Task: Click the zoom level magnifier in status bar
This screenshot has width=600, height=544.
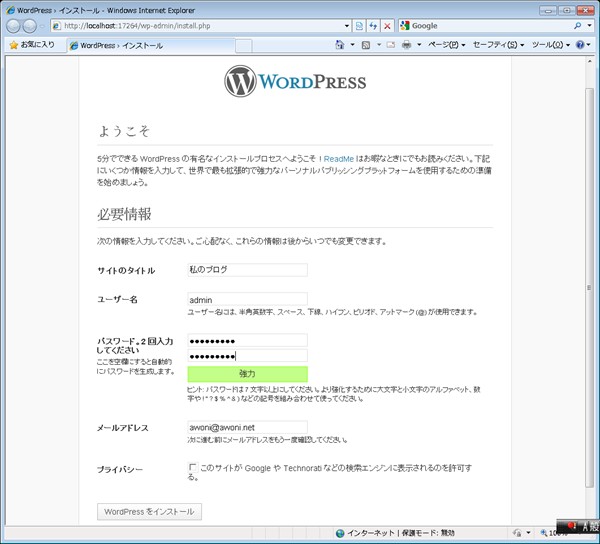Action: 543,533
